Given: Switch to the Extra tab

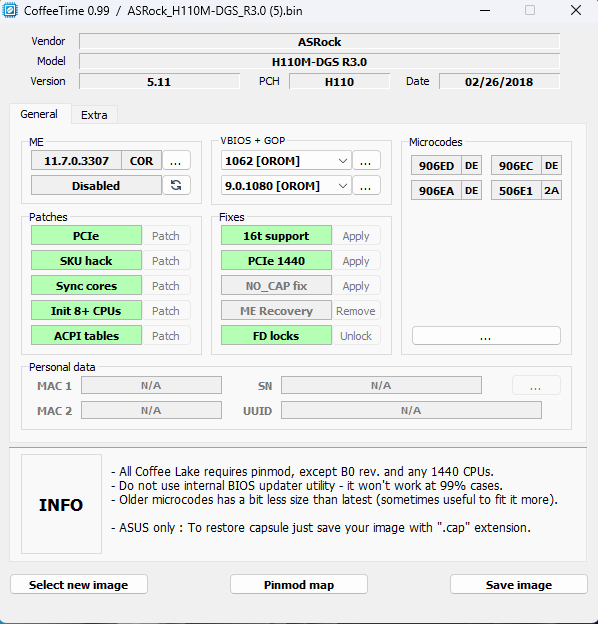Looking at the screenshot, I should coord(94,115).
